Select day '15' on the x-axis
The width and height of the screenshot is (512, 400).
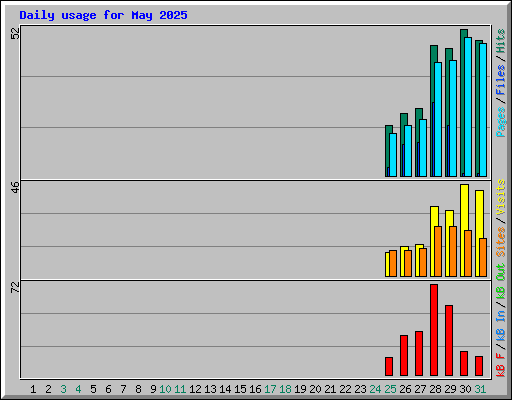coord(240,389)
